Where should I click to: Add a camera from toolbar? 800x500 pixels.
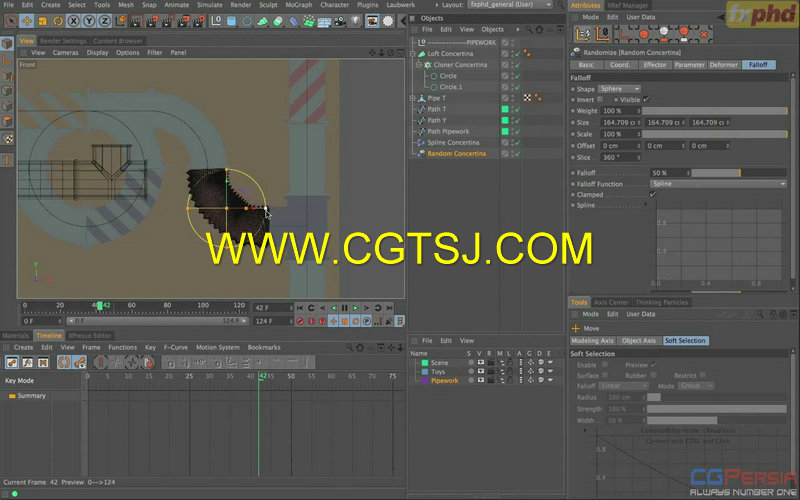click(340, 21)
